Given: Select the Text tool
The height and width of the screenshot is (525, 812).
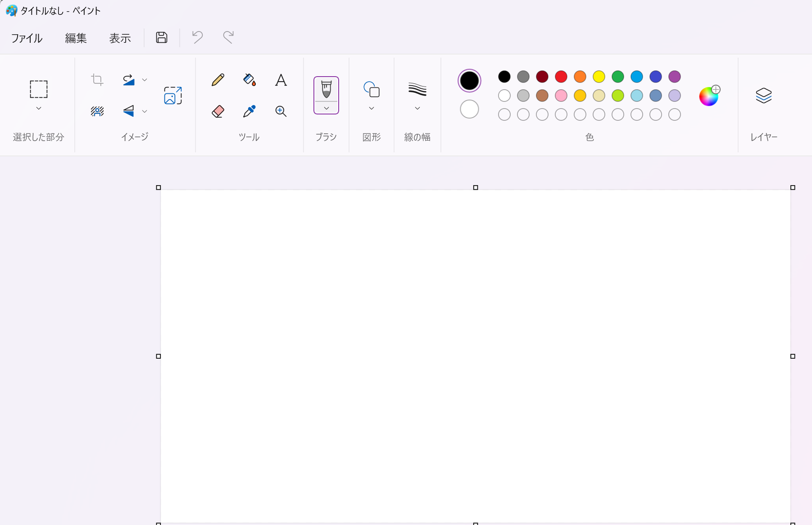Looking at the screenshot, I should (281, 80).
